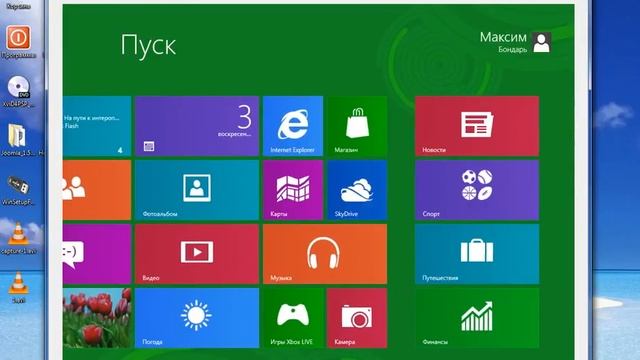Open the Видео video tile
Image resolution: width=640 pixels, height=360 pixels.
(197, 254)
